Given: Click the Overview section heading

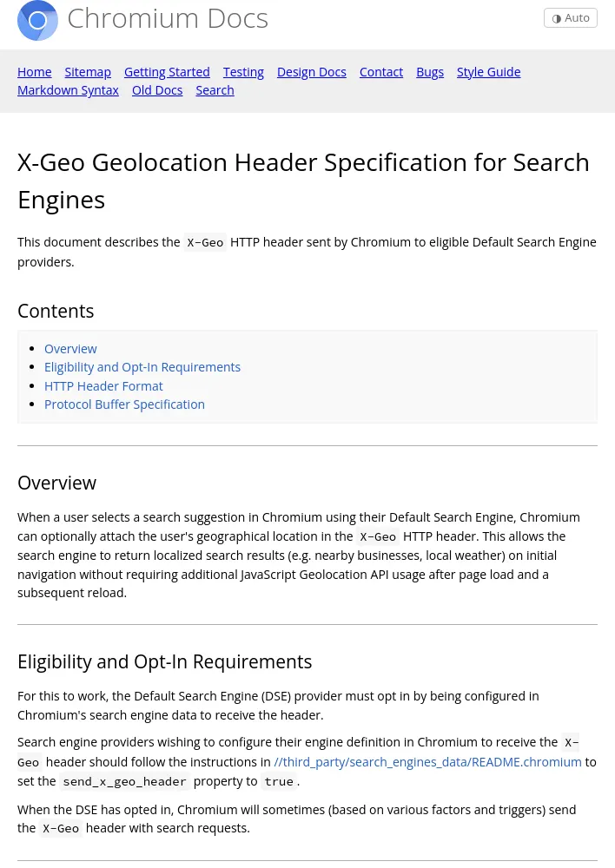Looking at the screenshot, I should [x=57, y=483].
